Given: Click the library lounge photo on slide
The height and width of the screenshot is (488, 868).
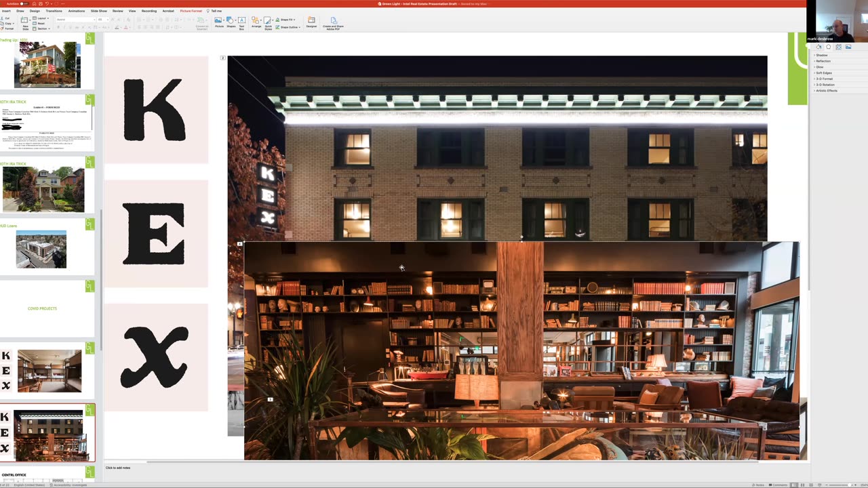Looking at the screenshot, I should 521,351.
